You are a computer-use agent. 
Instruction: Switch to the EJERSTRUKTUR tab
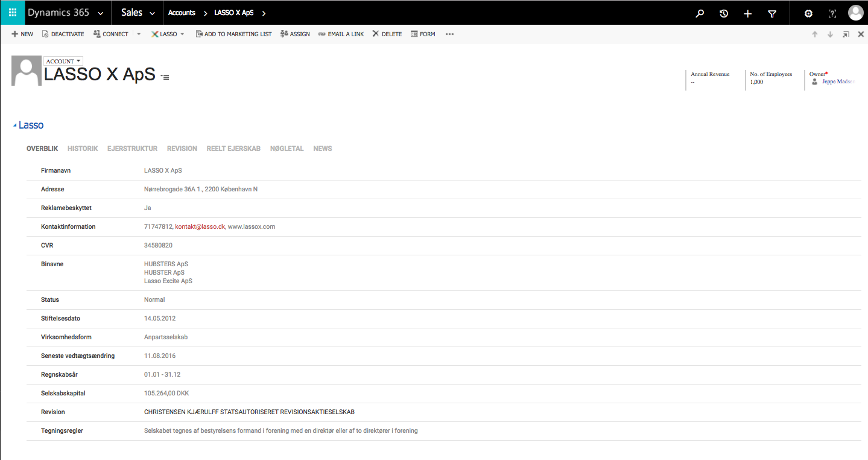point(132,149)
